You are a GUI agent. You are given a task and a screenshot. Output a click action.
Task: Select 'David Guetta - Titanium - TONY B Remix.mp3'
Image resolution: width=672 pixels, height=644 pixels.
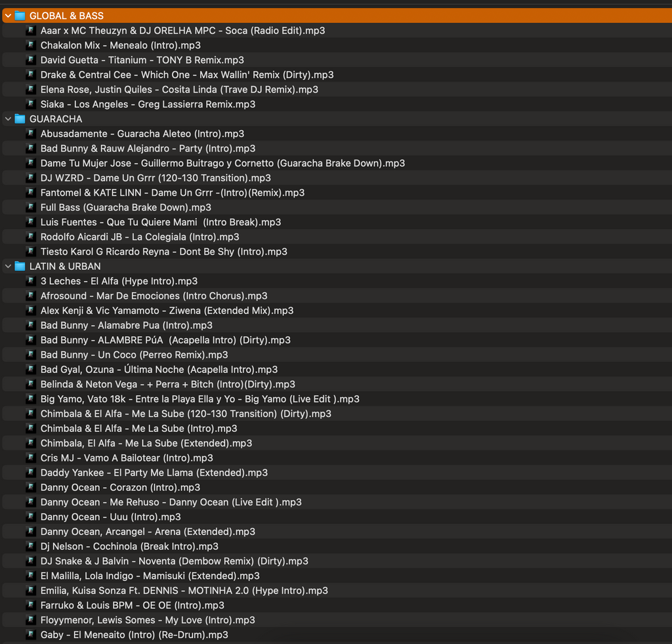click(x=142, y=60)
